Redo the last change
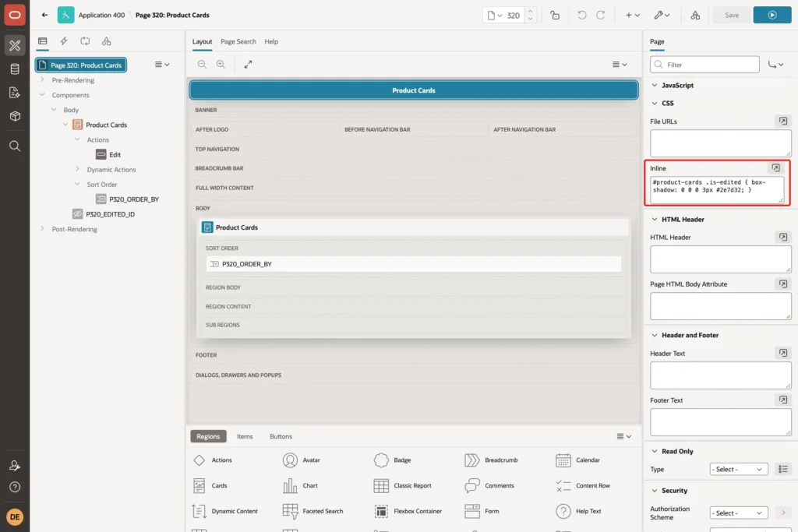This screenshot has width=798, height=532. coord(601,16)
